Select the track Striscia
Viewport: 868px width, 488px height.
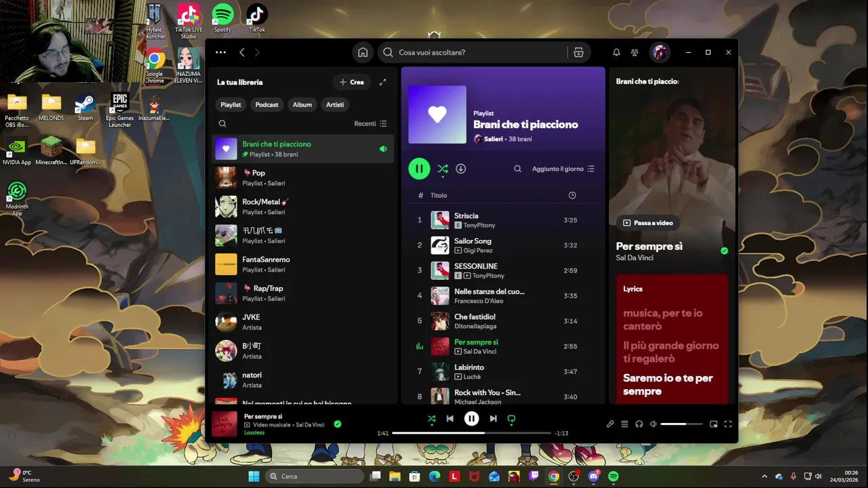pos(502,220)
